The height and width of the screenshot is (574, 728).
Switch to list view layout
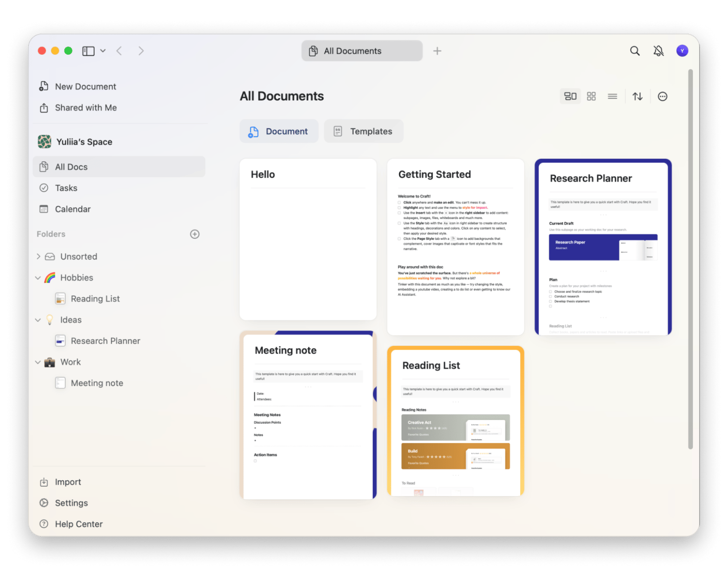point(612,97)
